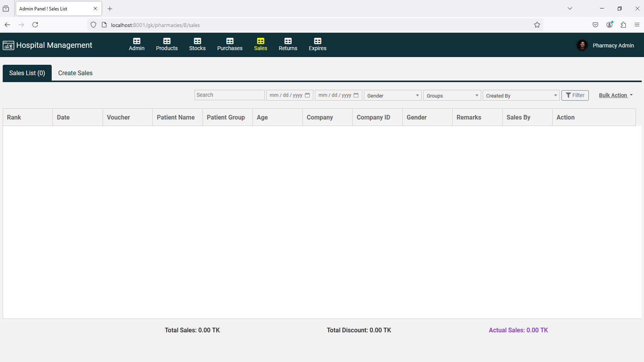Viewport: 644px width, 362px height.
Task: Open the second date field calendar picker
Action: [356, 95]
